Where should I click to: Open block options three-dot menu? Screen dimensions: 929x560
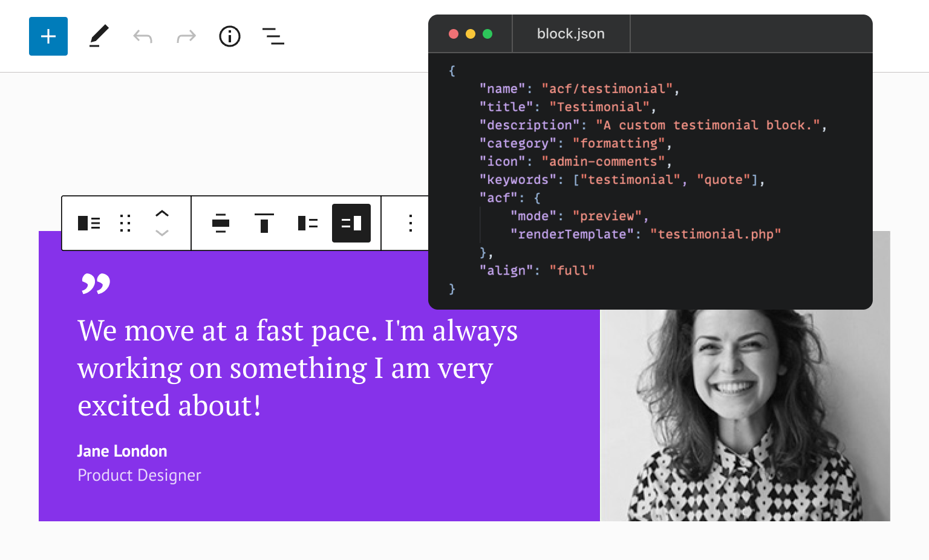pos(411,223)
